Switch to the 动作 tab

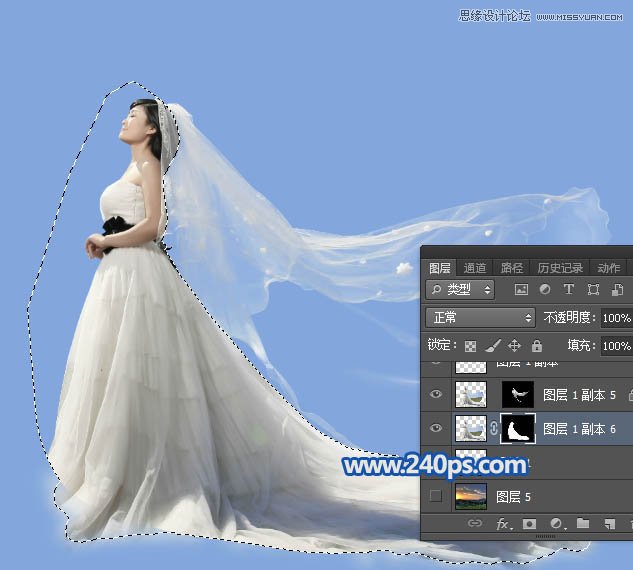(608, 268)
